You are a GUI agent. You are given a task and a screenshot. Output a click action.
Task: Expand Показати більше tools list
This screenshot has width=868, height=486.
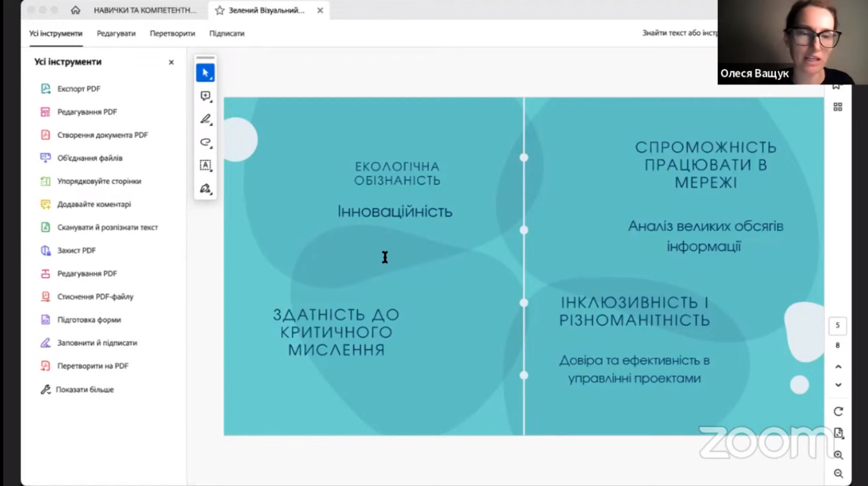tap(84, 390)
